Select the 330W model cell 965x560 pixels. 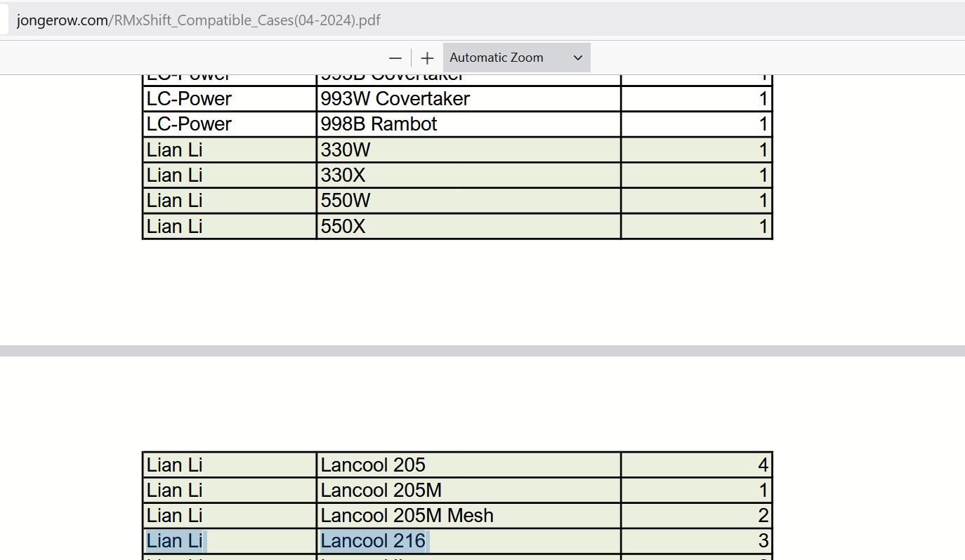pyautogui.click(x=468, y=149)
